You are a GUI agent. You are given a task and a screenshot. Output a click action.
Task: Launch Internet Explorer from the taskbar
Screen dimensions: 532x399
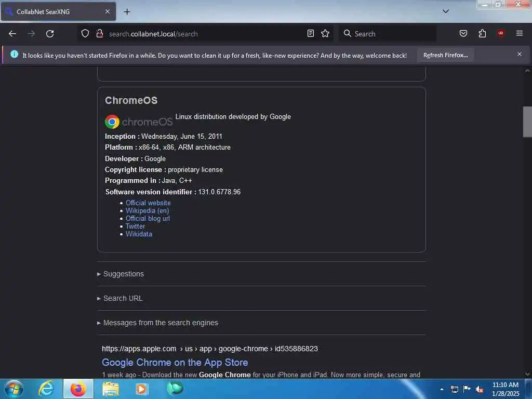[46, 389]
